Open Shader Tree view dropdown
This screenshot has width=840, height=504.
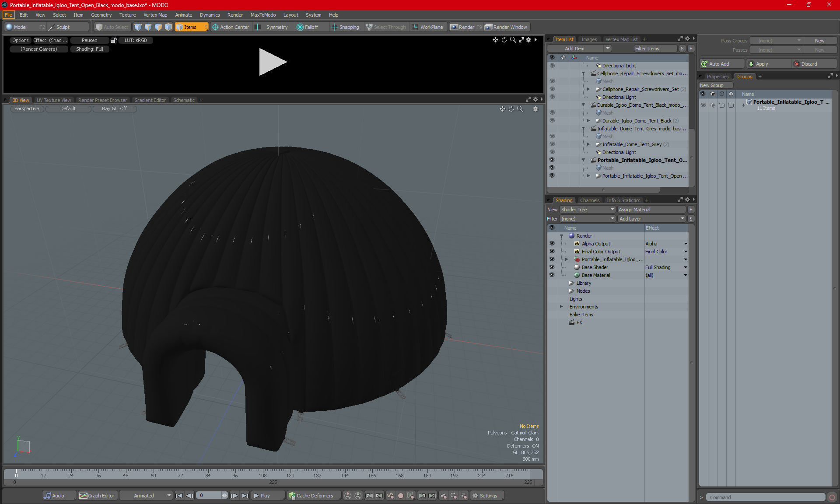588,210
